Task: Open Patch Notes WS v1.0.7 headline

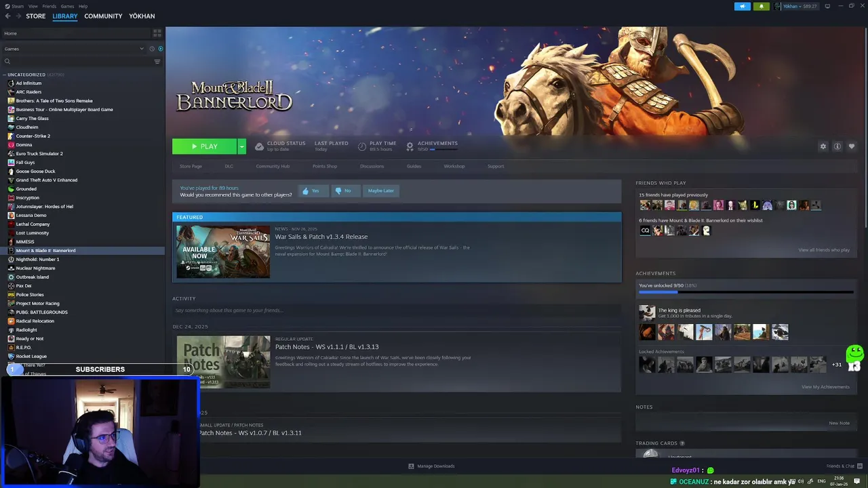Action: point(250,433)
